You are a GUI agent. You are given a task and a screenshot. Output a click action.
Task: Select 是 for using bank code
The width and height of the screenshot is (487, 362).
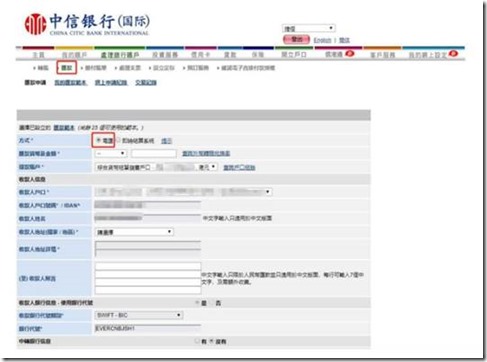pos(197,303)
